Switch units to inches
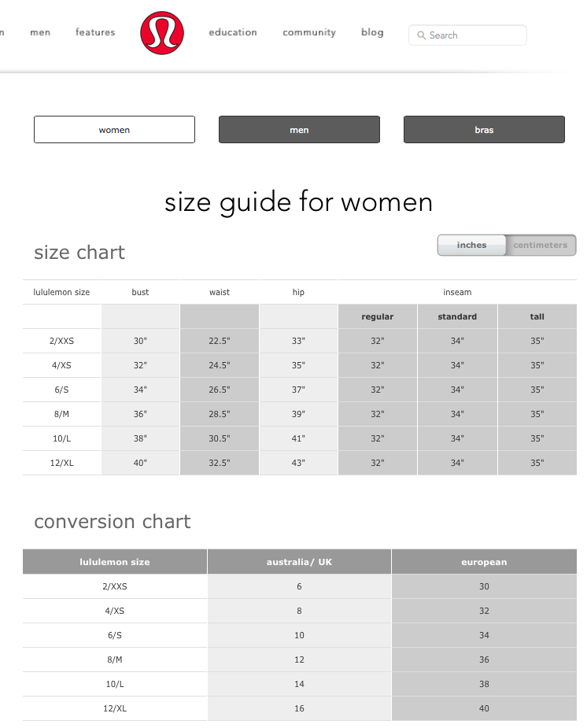587x728 pixels. click(471, 246)
